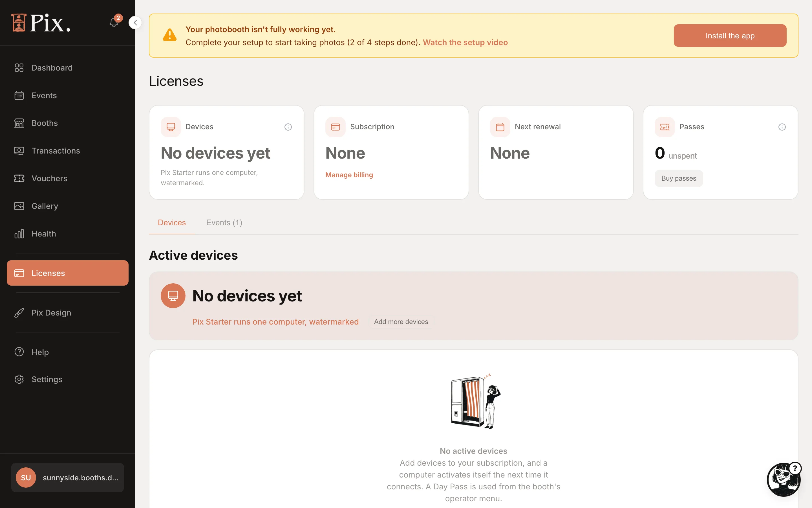Click the '0 unspent' passes value
Viewport: 812px width, 508px height.
pyautogui.click(x=676, y=154)
